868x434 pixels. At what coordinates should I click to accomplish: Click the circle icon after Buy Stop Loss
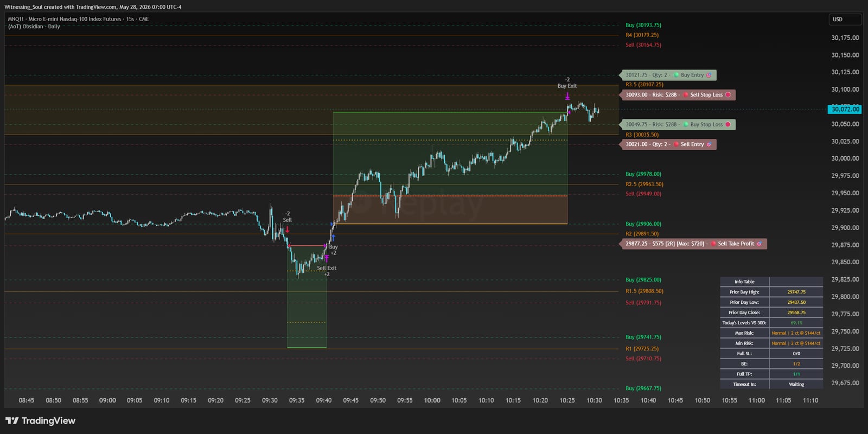click(728, 124)
